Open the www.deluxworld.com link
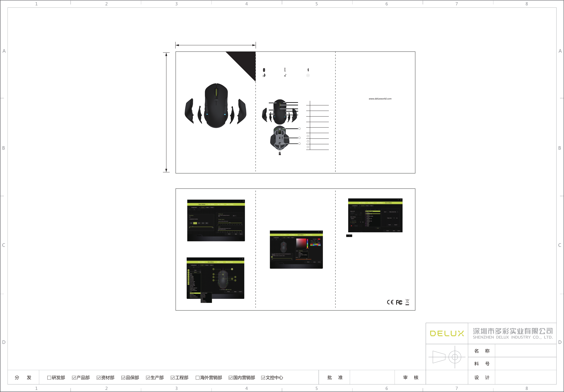This screenshot has height=392, width=564. pos(380,99)
